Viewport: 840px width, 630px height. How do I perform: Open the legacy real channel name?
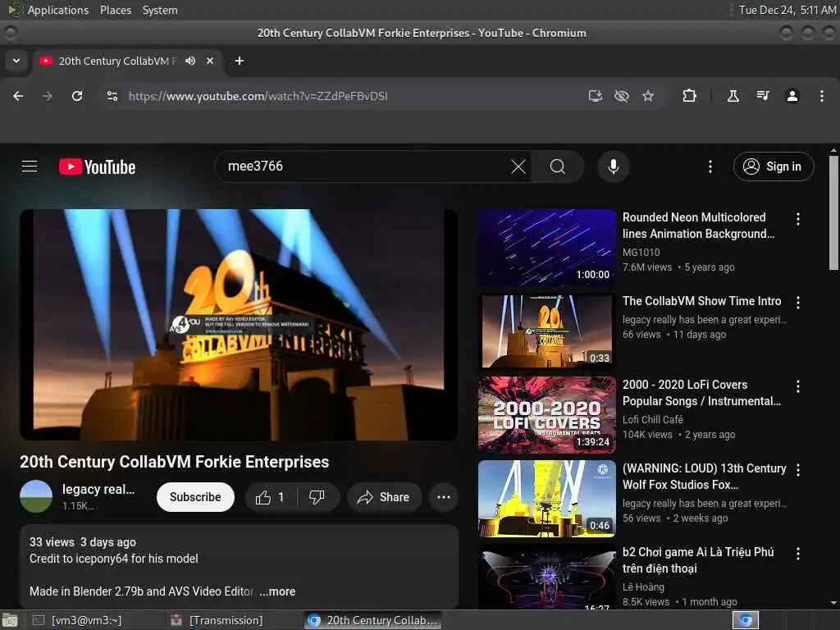coord(98,489)
